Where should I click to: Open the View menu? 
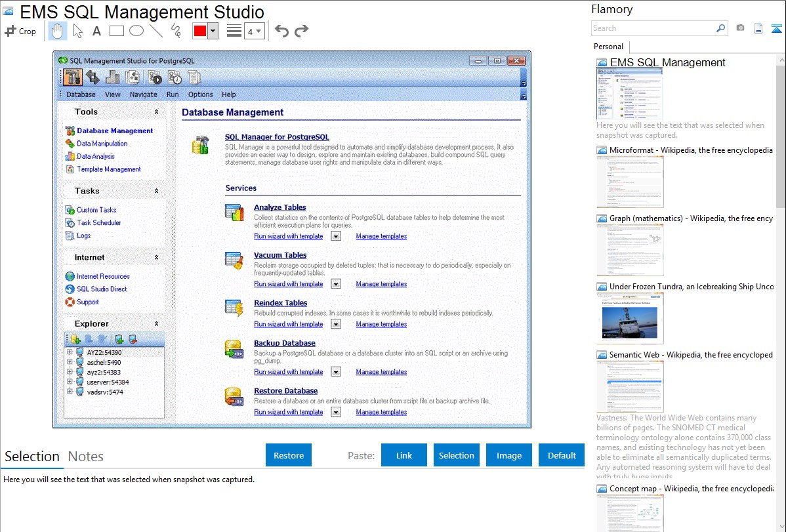(x=112, y=94)
